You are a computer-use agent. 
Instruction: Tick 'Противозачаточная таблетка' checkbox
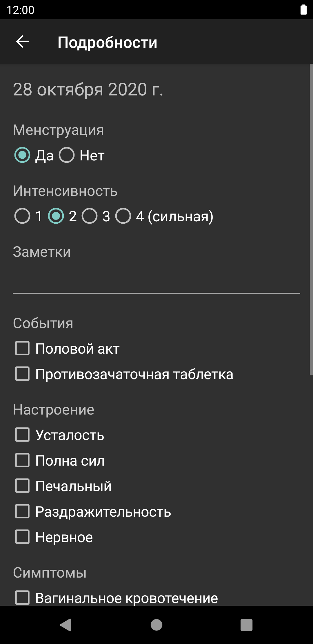click(22, 374)
